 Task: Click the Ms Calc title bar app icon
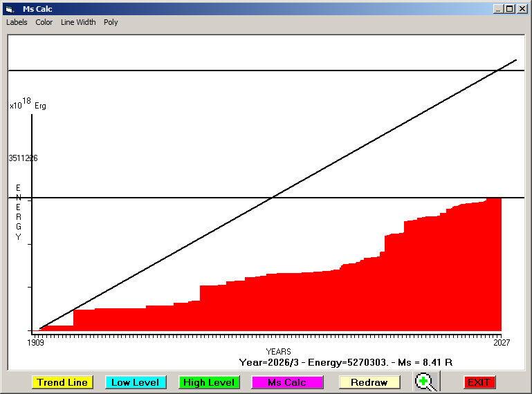point(9,9)
